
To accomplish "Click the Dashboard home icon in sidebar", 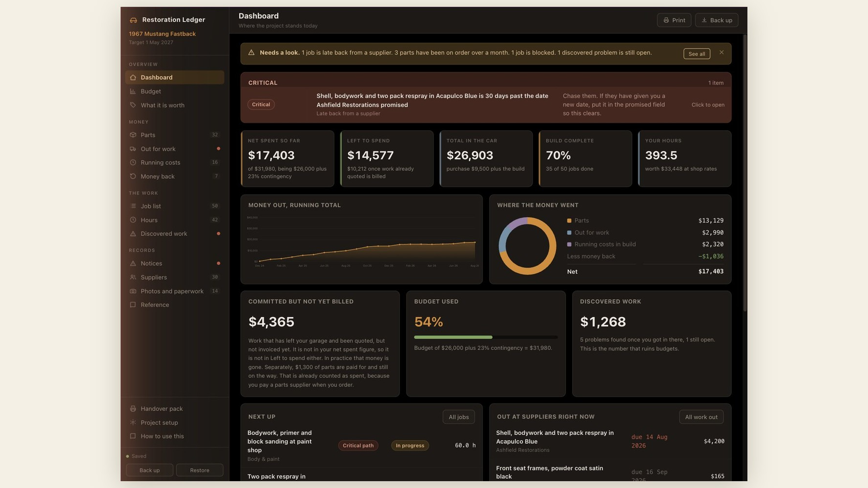I will tap(133, 78).
